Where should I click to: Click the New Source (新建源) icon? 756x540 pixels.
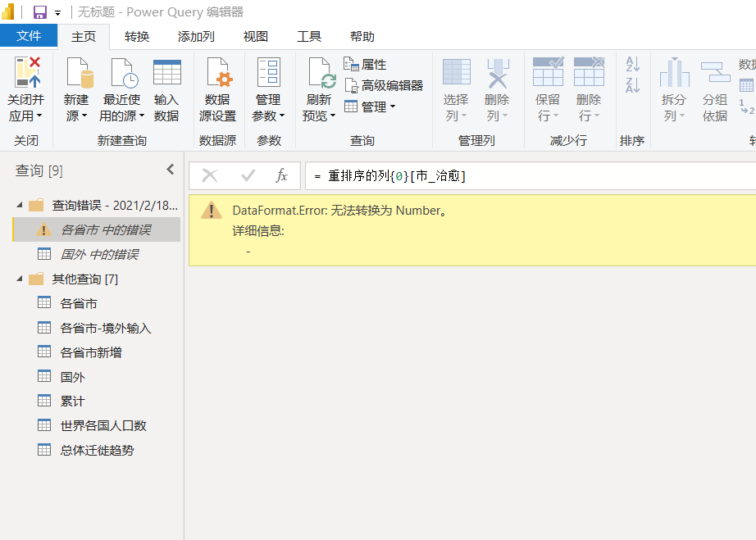(76, 73)
